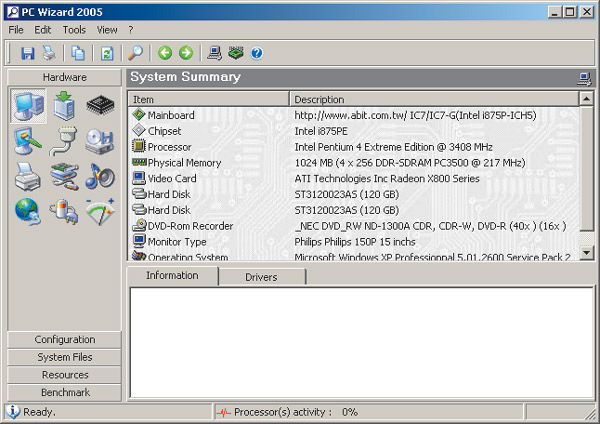
Task: Select the Physical Memory row
Action: 354,163
